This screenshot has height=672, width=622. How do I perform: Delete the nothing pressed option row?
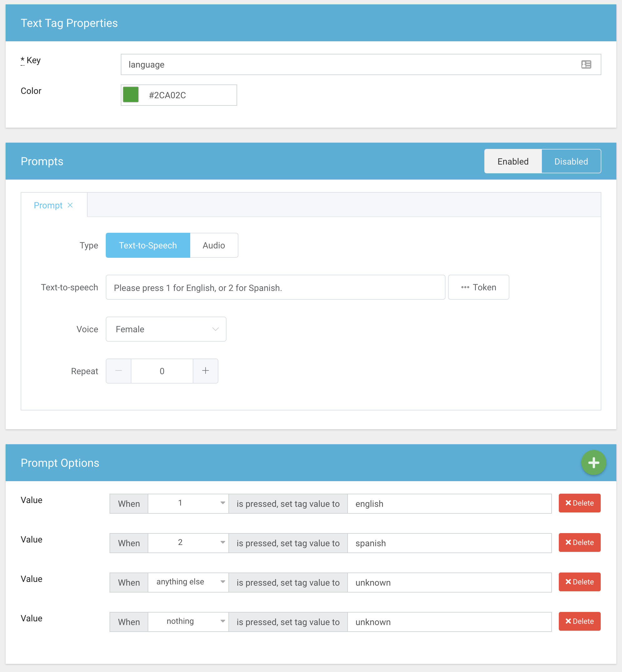(579, 621)
